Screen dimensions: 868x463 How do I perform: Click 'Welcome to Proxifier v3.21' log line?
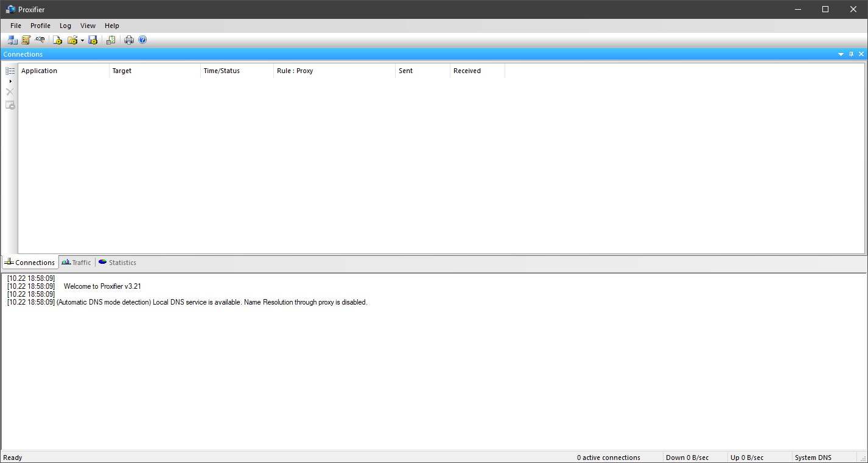tap(102, 286)
